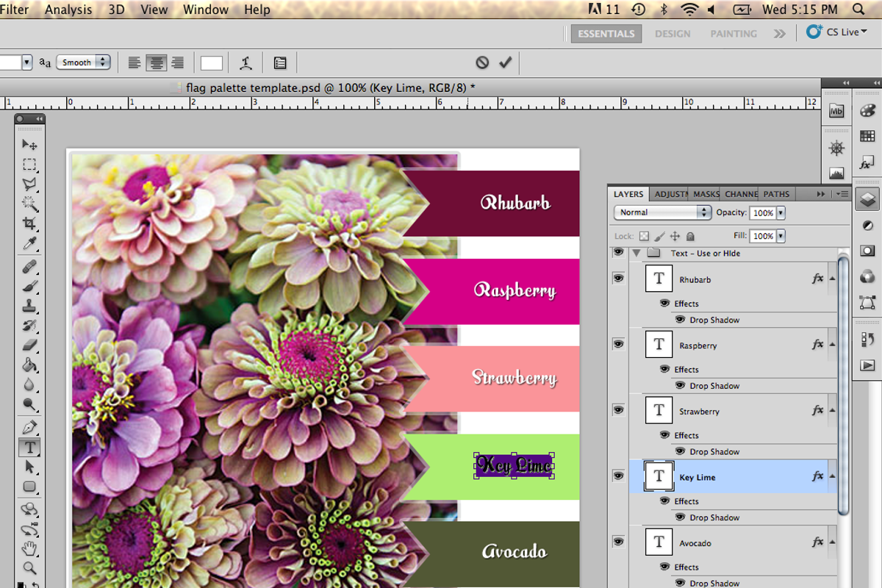Hide the Strawberry text layer
Image resolution: width=882 pixels, height=588 pixels.
pyautogui.click(x=618, y=410)
